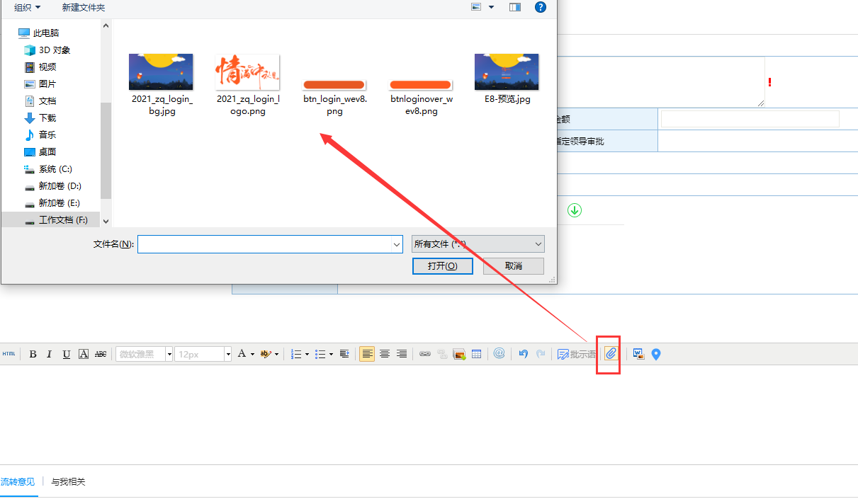Click the attachment paperclip icon
This screenshot has height=504, width=858.
611,354
